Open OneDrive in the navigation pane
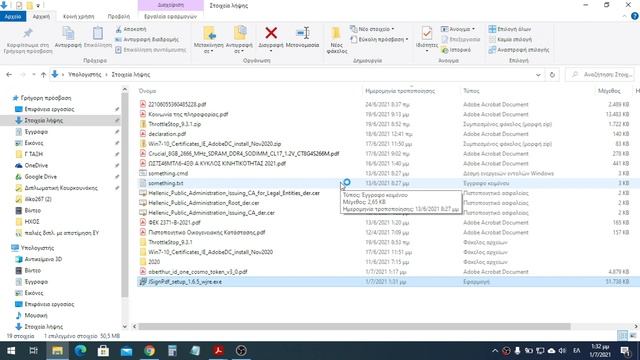 point(36,165)
